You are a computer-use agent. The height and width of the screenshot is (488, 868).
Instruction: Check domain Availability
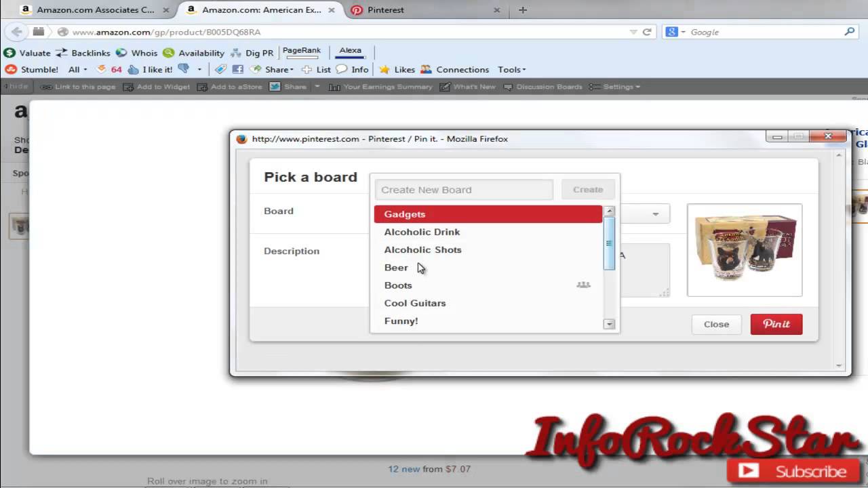[x=193, y=53]
